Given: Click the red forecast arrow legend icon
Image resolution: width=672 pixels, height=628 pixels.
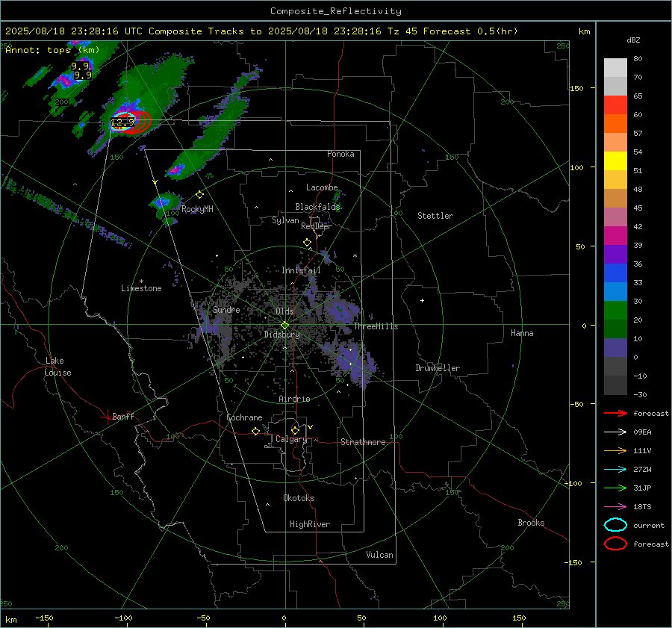Looking at the screenshot, I should (615, 413).
